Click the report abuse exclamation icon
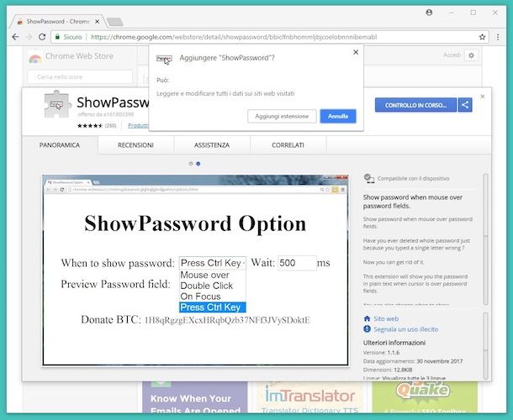The height and width of the screenshot is (420, 513). pyautogui.click(x=367, y=328)
